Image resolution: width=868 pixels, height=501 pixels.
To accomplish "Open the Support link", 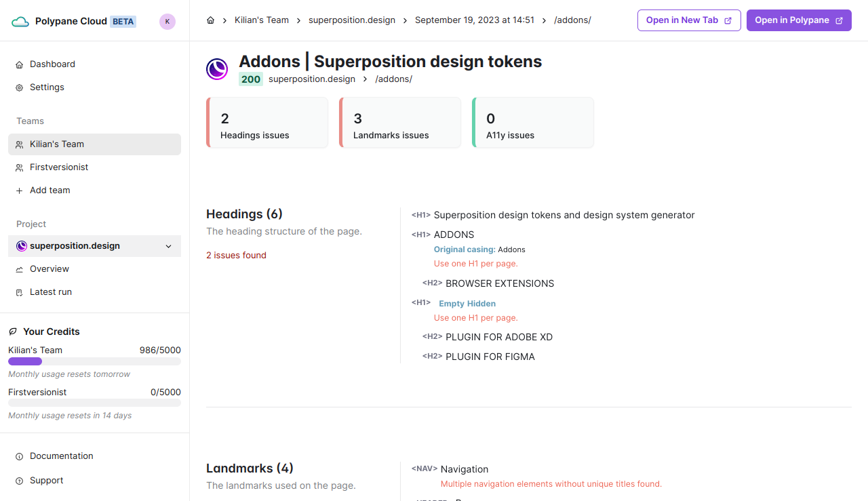I will click(95, 481).
